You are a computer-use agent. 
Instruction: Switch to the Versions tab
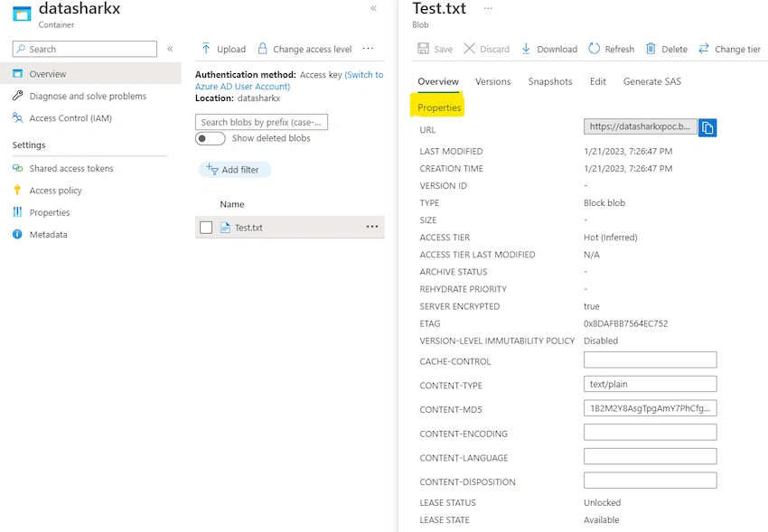[x=492, y=81]
